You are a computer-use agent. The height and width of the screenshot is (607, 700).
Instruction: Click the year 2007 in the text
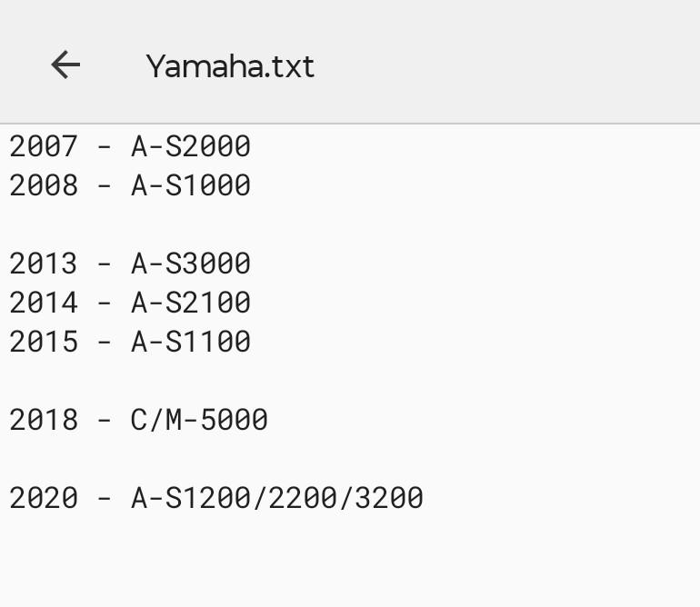coord(44,146)
